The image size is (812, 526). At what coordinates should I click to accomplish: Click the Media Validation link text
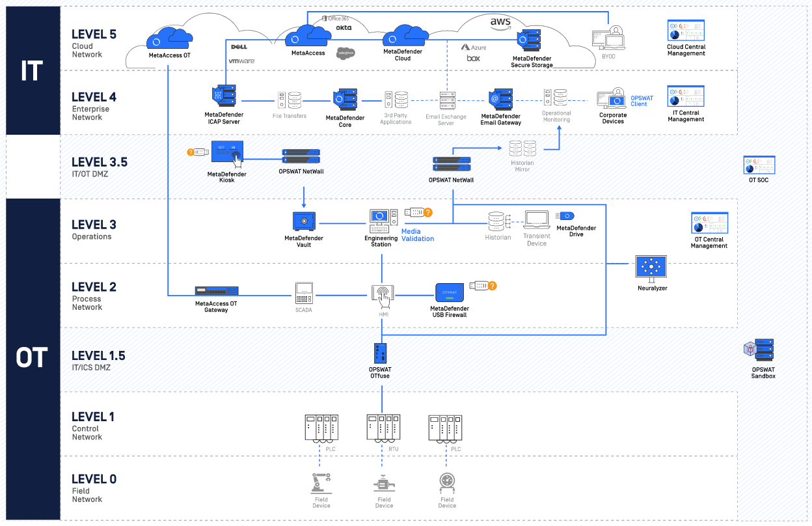(x=417, y=234)
